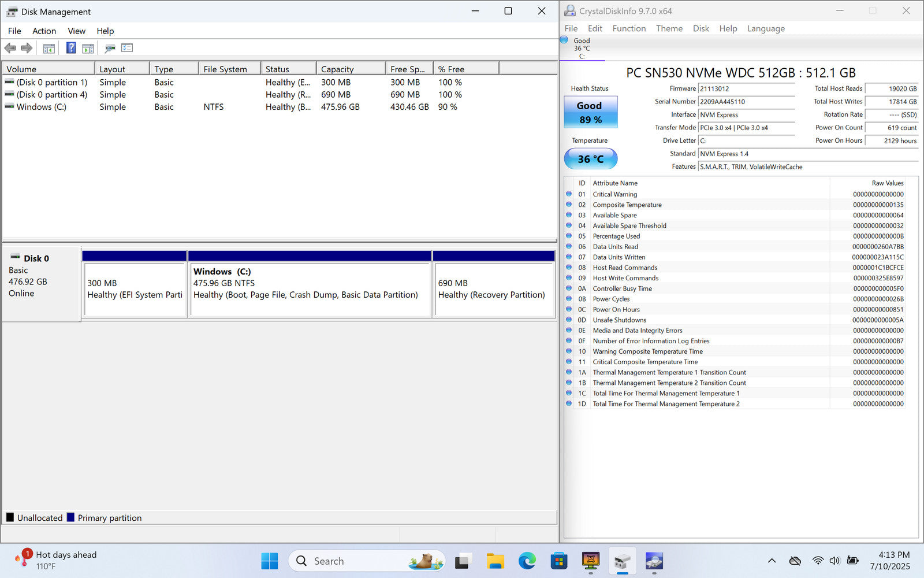Image resolution: width=924 pixels, height=578 pixels.
Task: Click the Back arrow in Disk Management toolbar
Action: pyautogui.click(x=10, y=48)
